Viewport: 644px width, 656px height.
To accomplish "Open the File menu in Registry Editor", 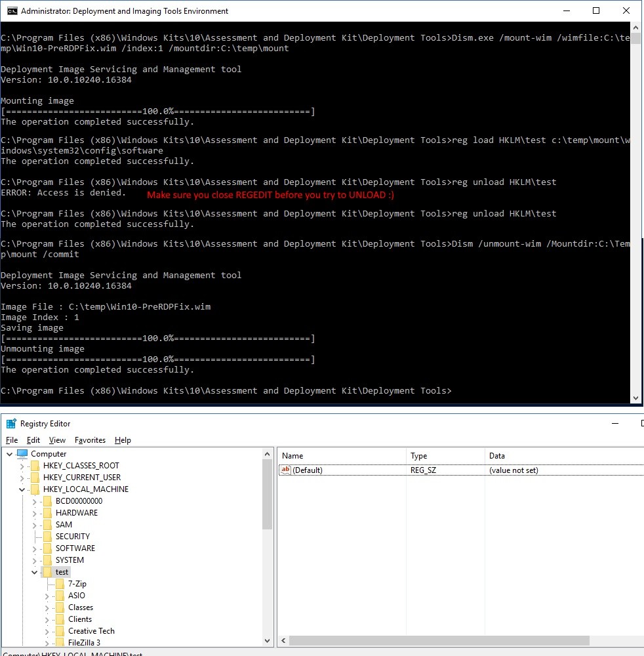I will (x=12, y=440).
